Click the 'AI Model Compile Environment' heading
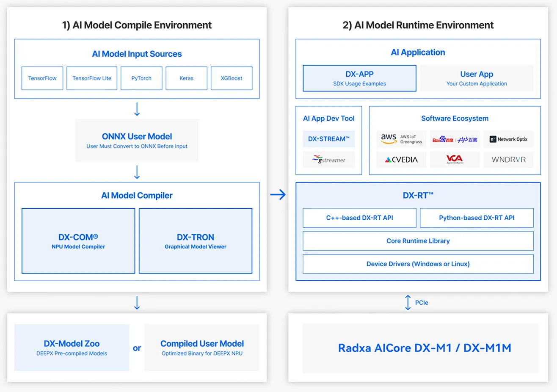 pos(137,25)
